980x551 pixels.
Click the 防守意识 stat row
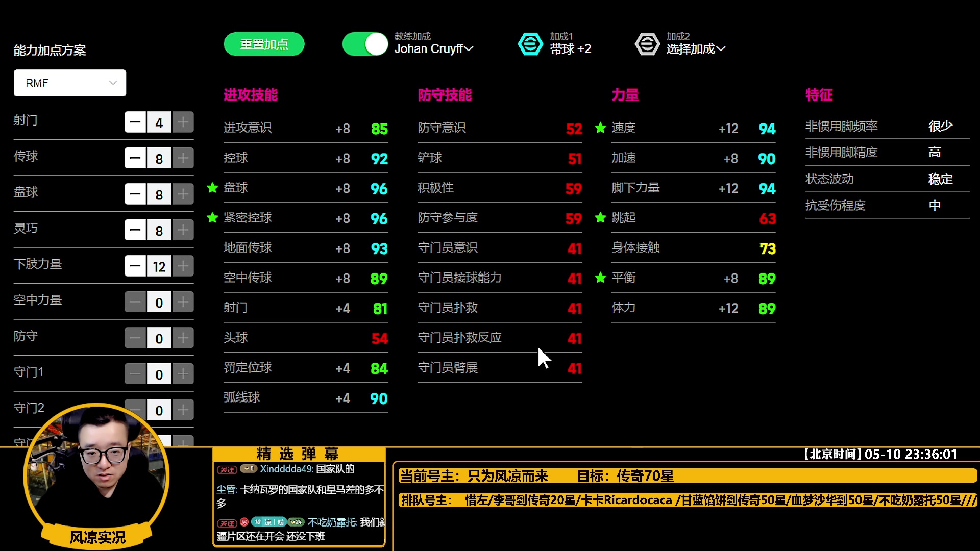[500, 128]
